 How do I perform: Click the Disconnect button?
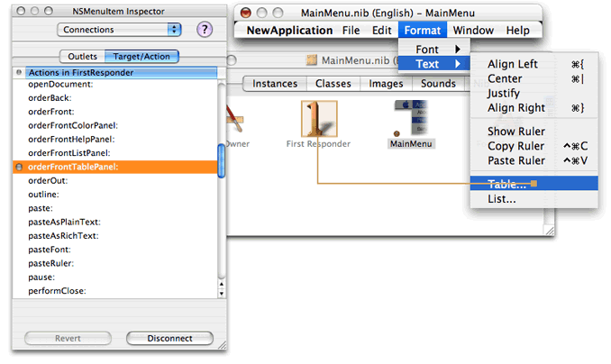click(170, 338)
